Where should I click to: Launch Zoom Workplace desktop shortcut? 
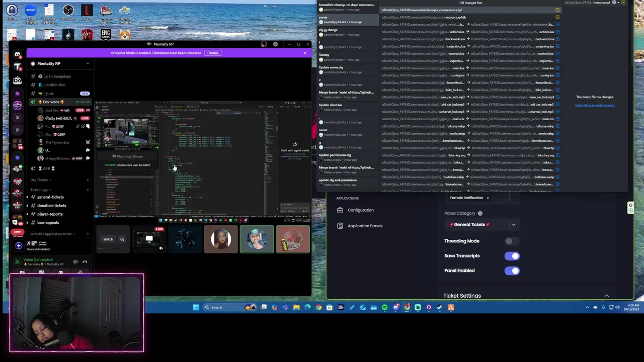30,13
